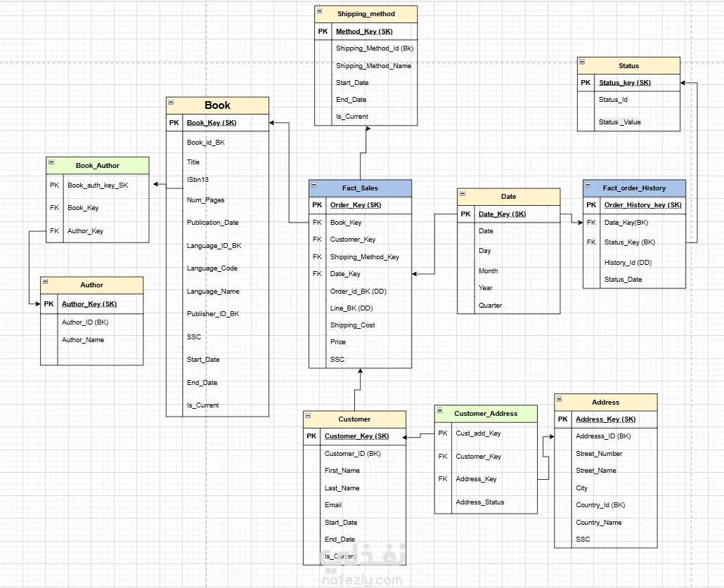The image size is (724, 588).
Task: Select the Fact_Sales title header
Action: click(x=360, y=188)
